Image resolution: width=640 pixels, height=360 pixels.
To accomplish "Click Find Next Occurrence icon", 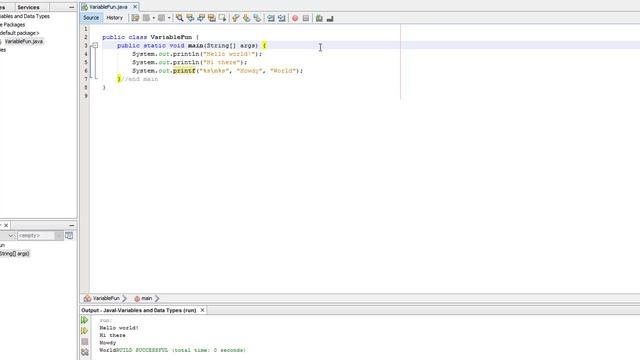I will click(201, 18).
